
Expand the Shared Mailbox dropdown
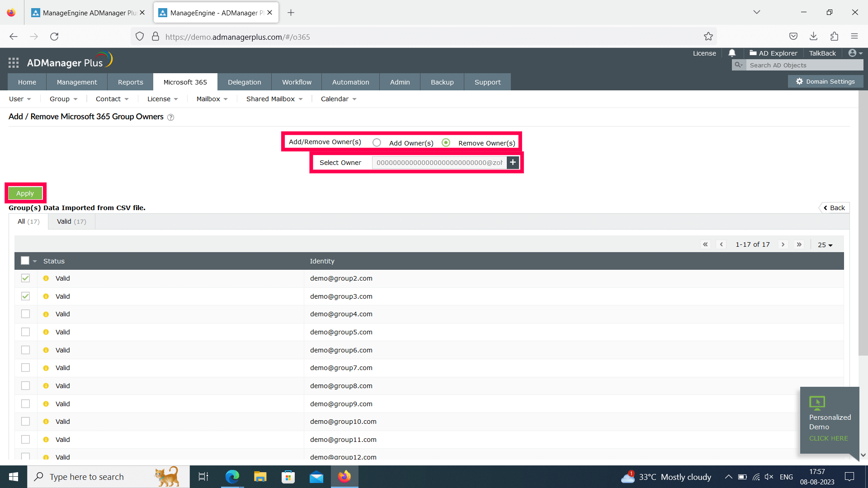coord(274,99)
